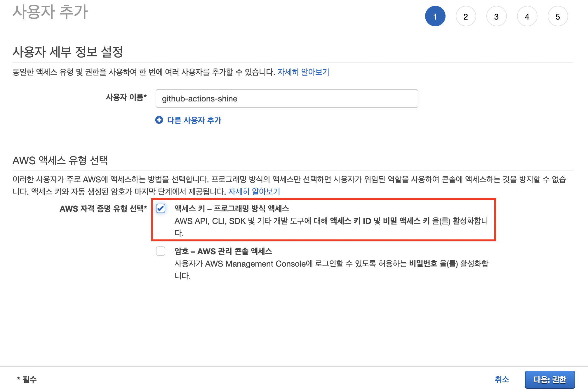
Task: Select wizard step 3 circle
Action: [496, 16]
